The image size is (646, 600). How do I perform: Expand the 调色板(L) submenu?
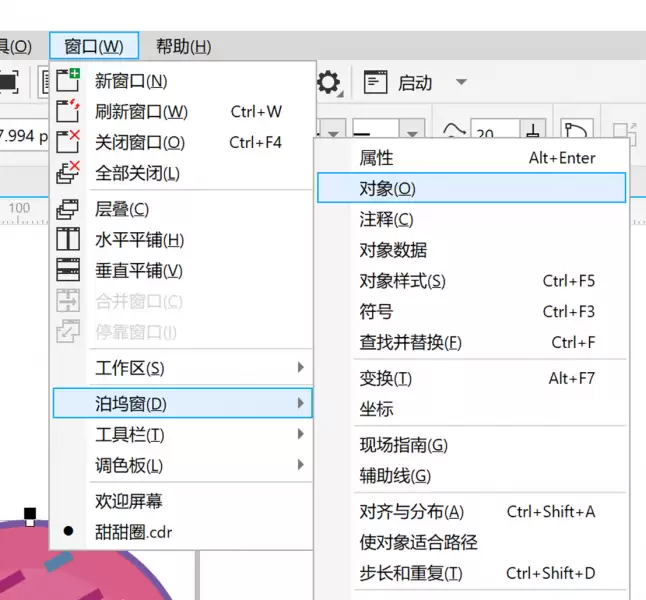point(181,465)
